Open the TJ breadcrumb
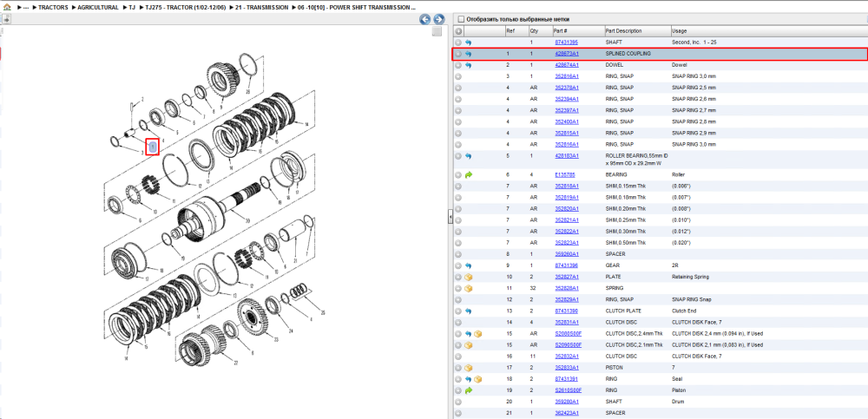Viewport: 868px width, 419px height. coord(131,8)
